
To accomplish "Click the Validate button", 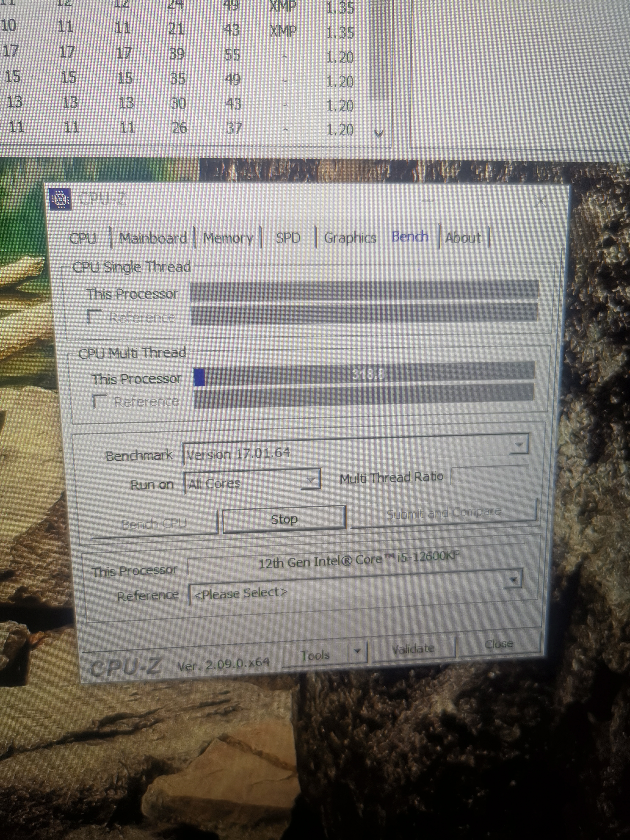I will tap(413, 649).
